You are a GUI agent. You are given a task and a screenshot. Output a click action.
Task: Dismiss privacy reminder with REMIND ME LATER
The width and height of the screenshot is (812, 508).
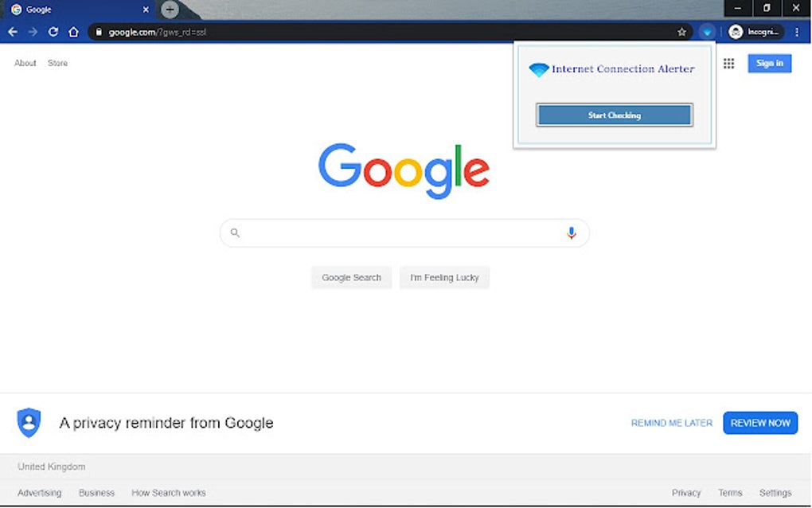point(671,423)
